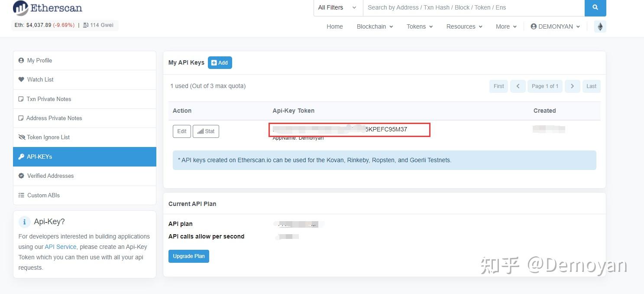Open Custom ABIs in sidebar

tap(84, 195)
